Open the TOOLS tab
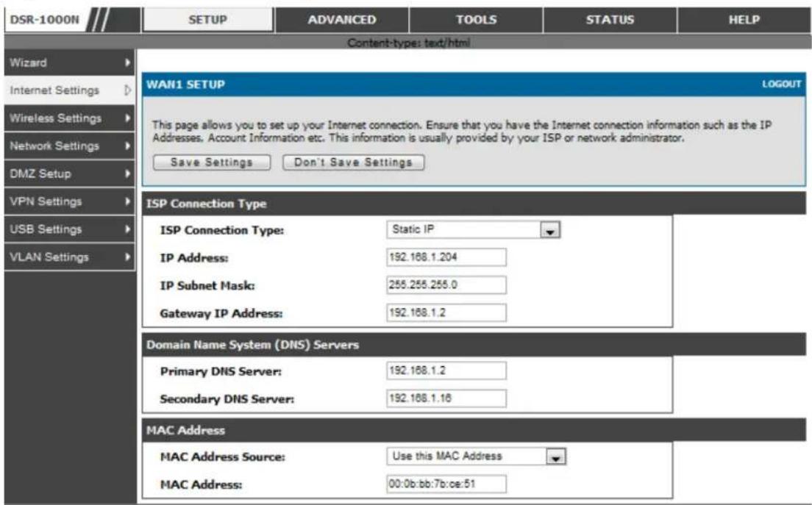The width and height of the screenshot is (812, 505). [x=476, y=20]
